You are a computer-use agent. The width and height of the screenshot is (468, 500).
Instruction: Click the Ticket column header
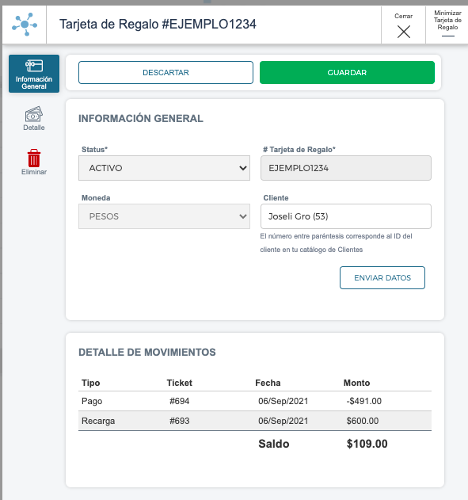coord(179,383)
